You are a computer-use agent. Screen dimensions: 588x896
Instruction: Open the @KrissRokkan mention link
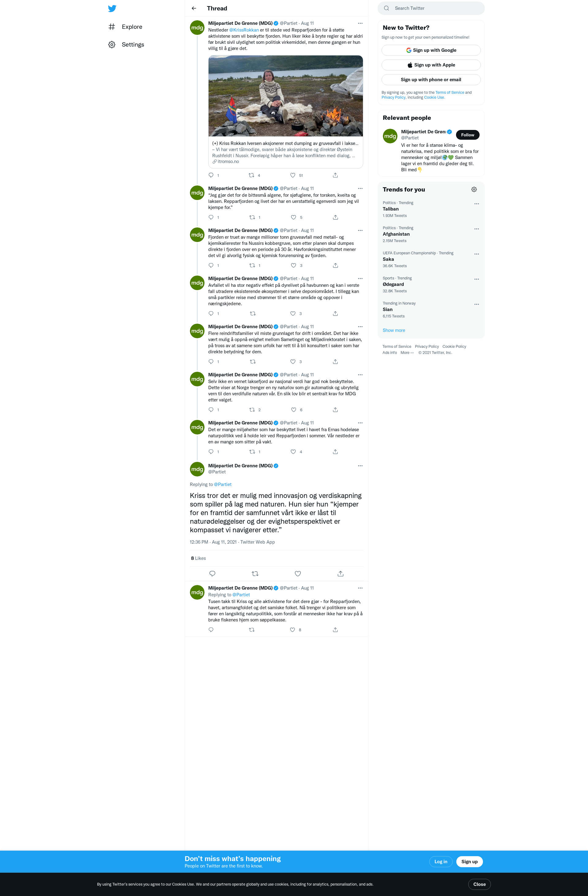(244, 30)
